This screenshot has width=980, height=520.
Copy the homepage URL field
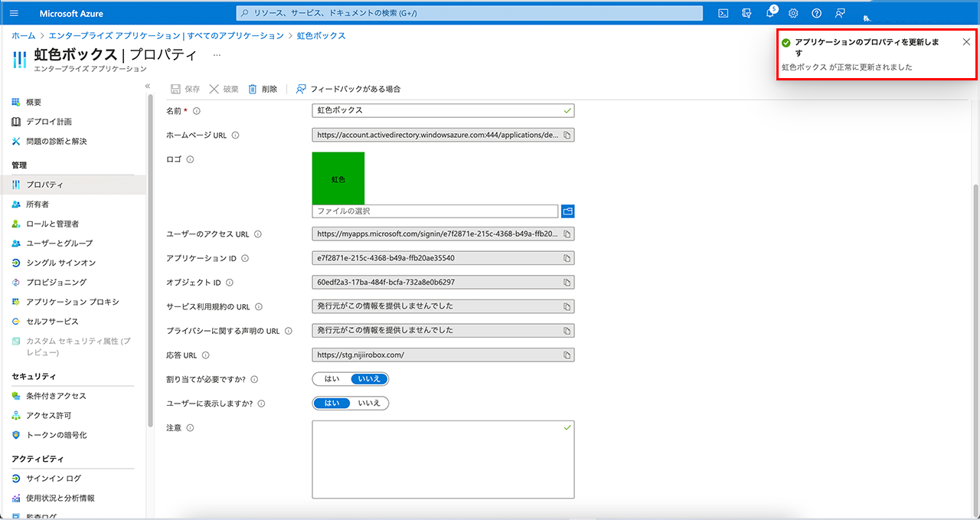pos(567,136)
